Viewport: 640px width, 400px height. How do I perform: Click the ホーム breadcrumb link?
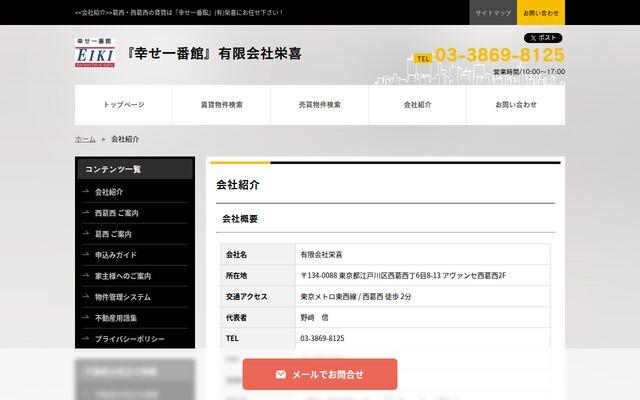pos(85,139)
